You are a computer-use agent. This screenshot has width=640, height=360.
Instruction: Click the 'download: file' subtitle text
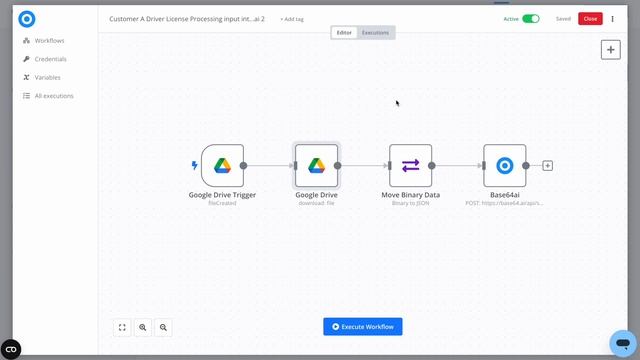point(316,203)
